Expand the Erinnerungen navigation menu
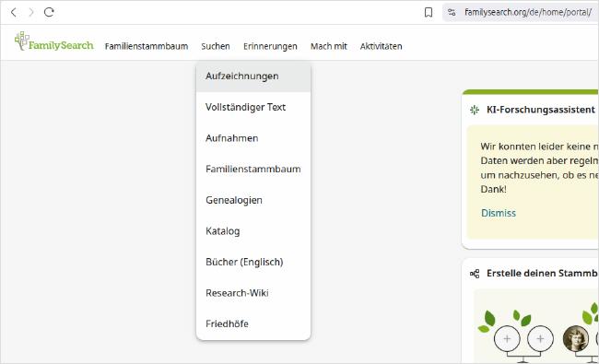 (x=270, y=46)
